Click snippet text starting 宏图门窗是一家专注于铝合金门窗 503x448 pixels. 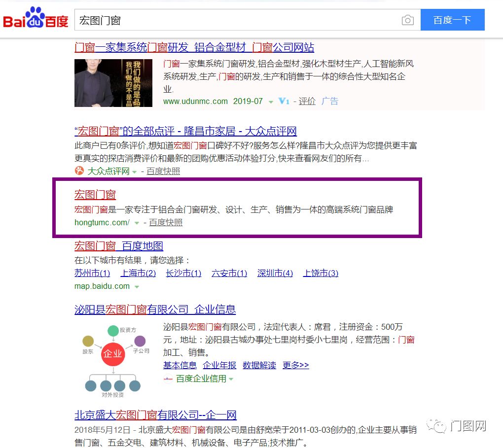click(x=234, y=210)
